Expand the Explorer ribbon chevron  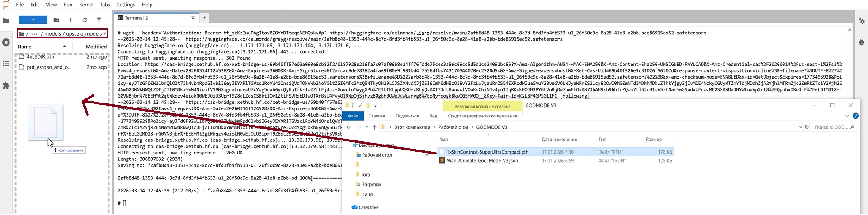tap(847, 116)
